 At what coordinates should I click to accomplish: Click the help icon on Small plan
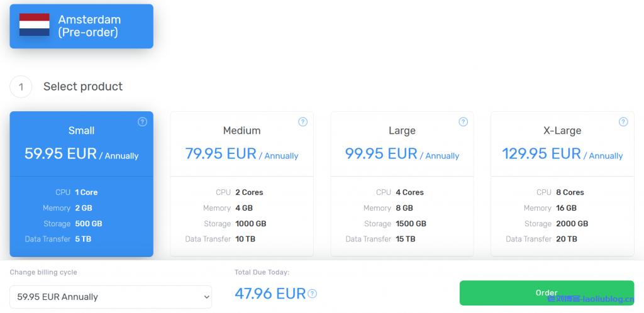click(x=142, y=122)
